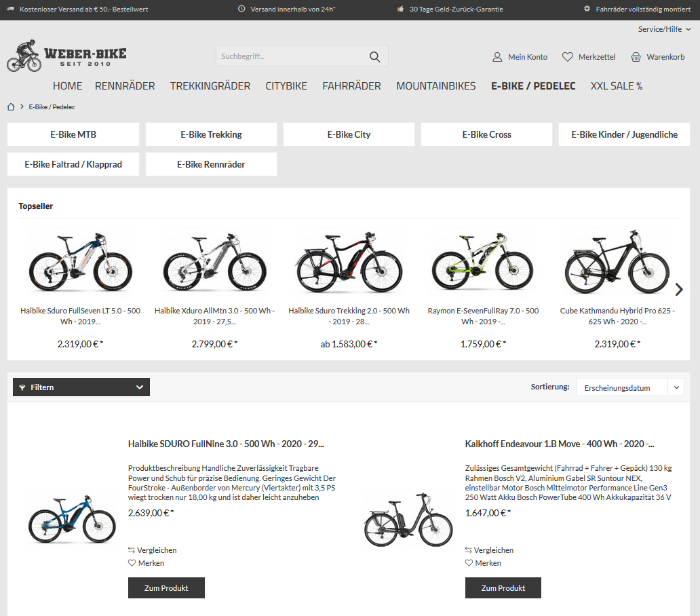Click Raymon E-SevenFullRay 7.0 thumbnail
700x616 pixels.
tap(483, 263)
